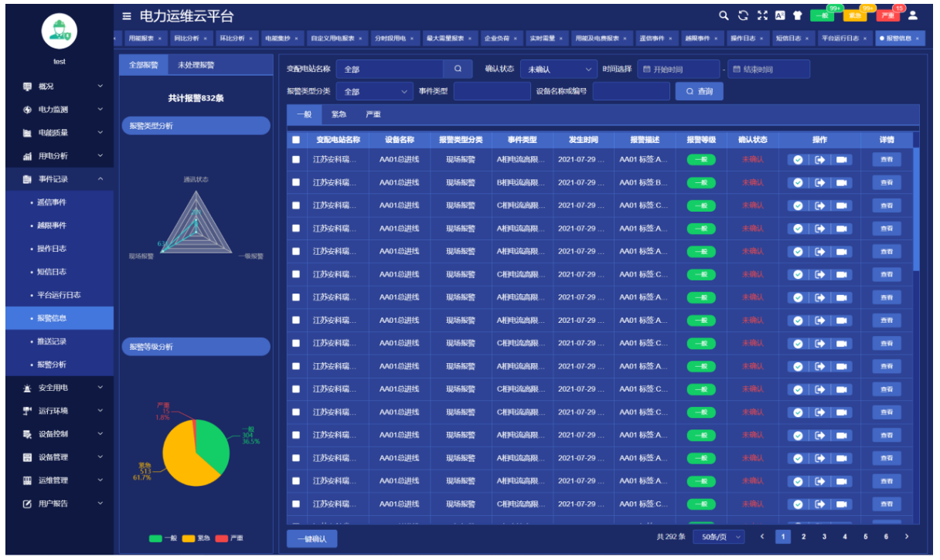Toggle fullscreen using the expand arrows icon
This screenshot has width=940, height=560.
[762, 15]
